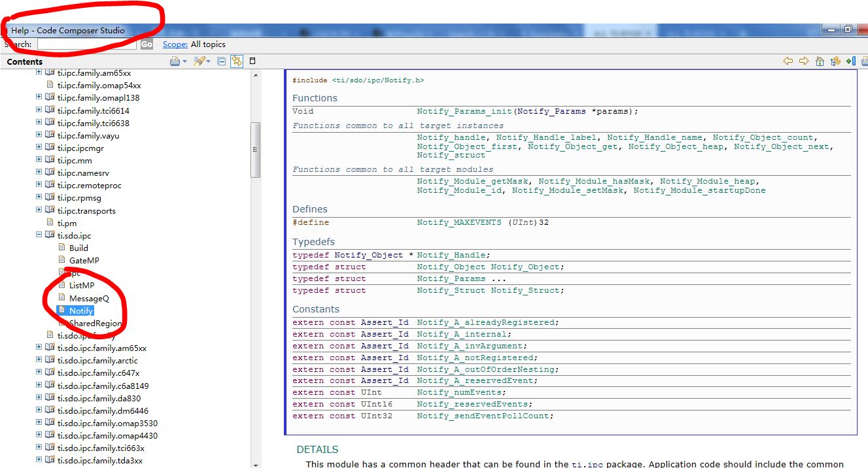Expand the ti.ipc.transports tree node

pos(39,210)
